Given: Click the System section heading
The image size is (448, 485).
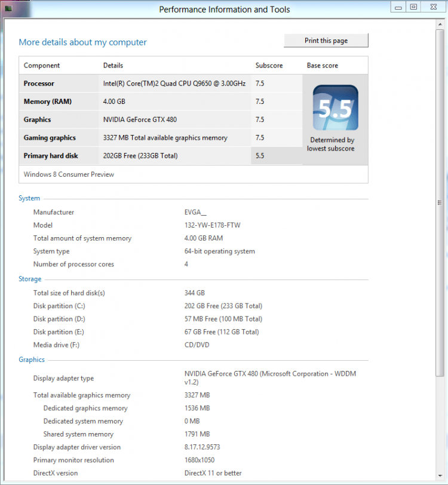Looking at the screenshot, I should coord(29,198).
